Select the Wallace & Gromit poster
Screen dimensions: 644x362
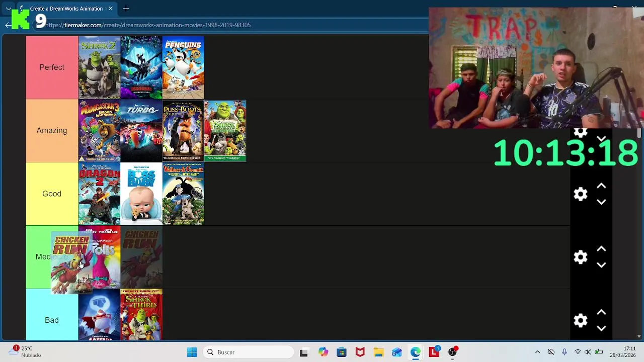183,194
